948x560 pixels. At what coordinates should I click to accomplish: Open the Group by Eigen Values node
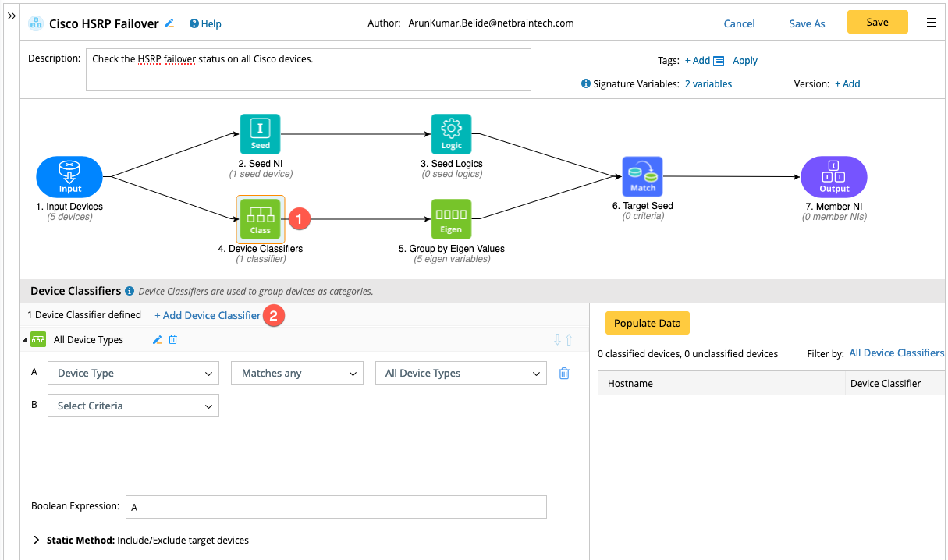[451, 218]
